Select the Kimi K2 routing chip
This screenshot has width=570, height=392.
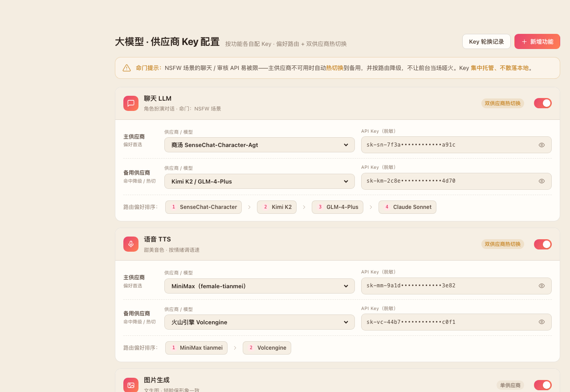[x=277, y=207]
